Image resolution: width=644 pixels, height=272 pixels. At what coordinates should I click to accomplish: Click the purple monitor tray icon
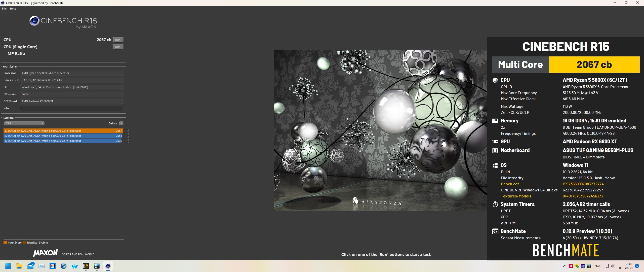point(583,266)
